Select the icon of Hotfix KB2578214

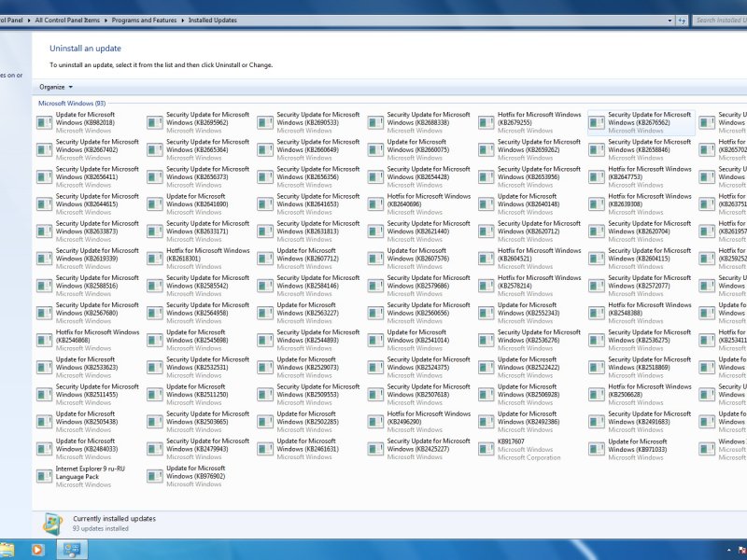point(486,286)
